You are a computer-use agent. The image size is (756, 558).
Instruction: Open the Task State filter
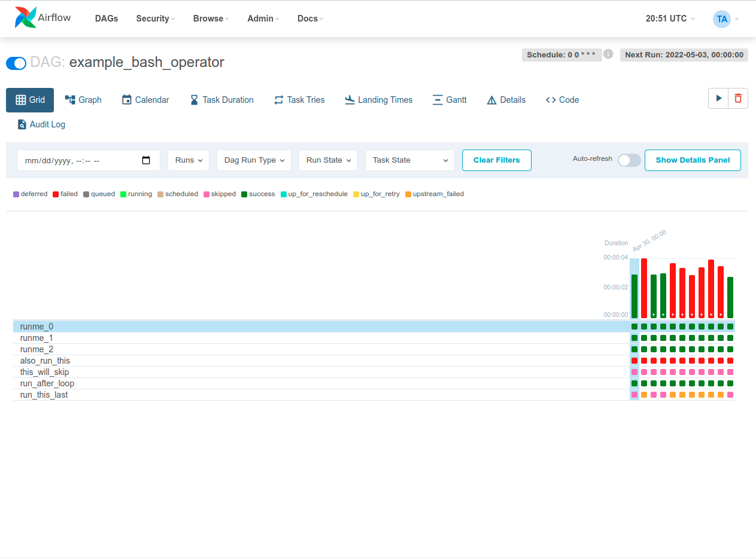pyautogui.click(x=410, y=160)
